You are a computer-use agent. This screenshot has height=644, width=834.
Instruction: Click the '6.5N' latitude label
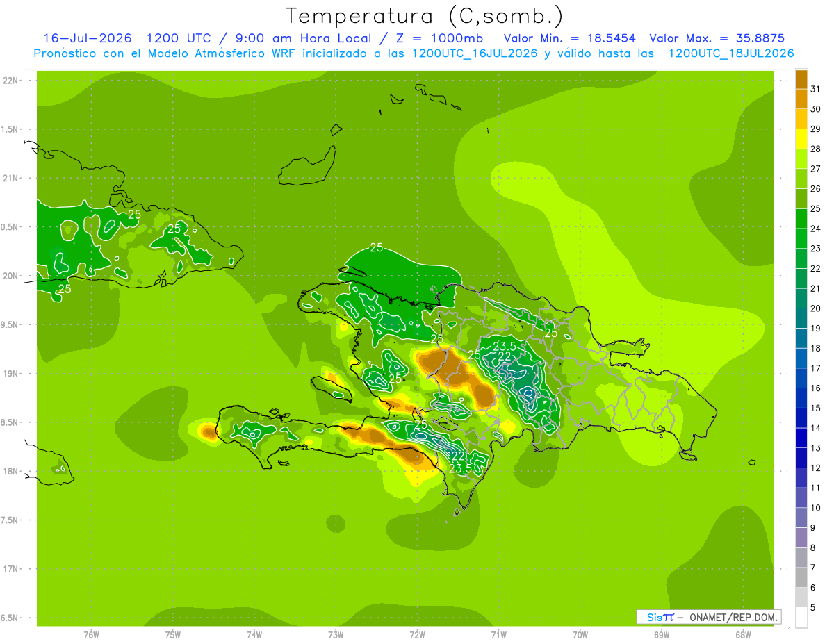pos(10,618)
